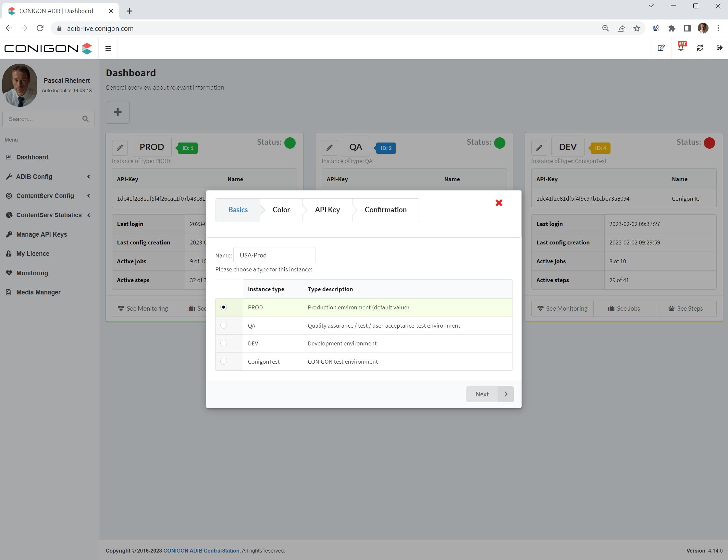Click See Steps on the DEV card
Image resolution: width=728 pixels, height=560 pixels.
(685, 309)
